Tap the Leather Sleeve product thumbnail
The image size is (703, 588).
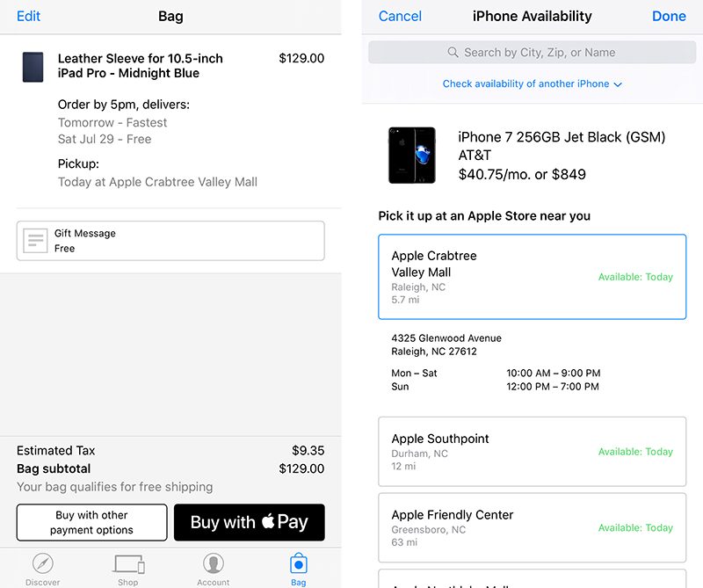pos(33,67)
